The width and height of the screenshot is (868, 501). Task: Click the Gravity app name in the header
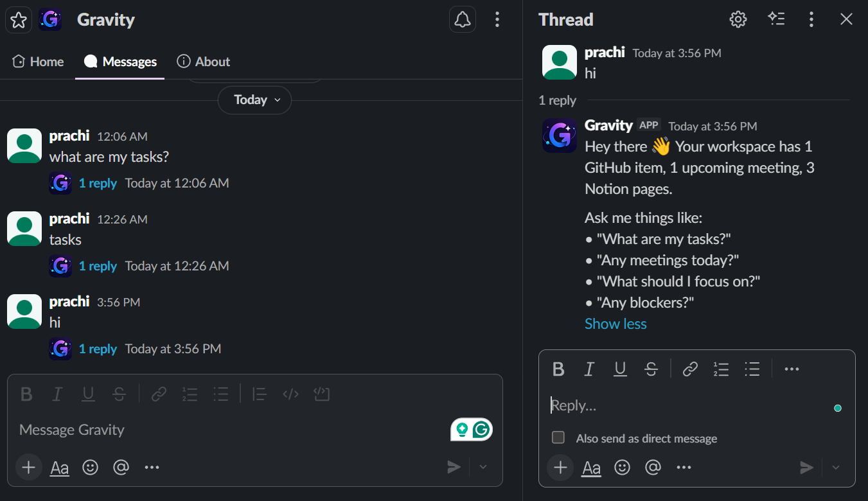(106, 20)
